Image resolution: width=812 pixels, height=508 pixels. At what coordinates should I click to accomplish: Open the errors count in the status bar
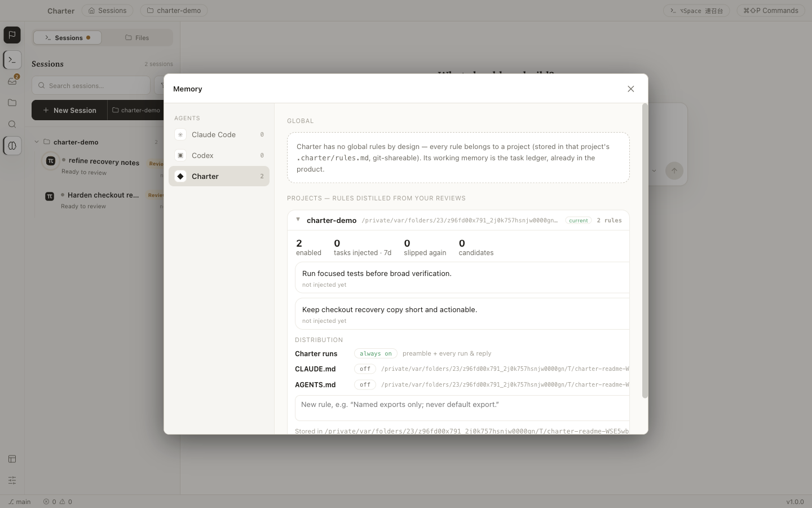pyautogui.click(x=50, y=502)
